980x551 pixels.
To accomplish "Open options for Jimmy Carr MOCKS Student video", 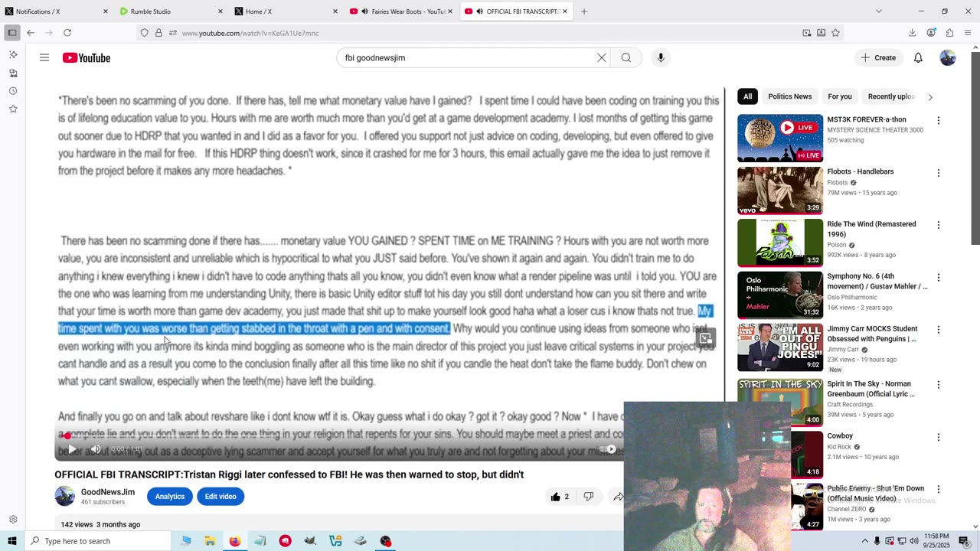I will [938, 331].
